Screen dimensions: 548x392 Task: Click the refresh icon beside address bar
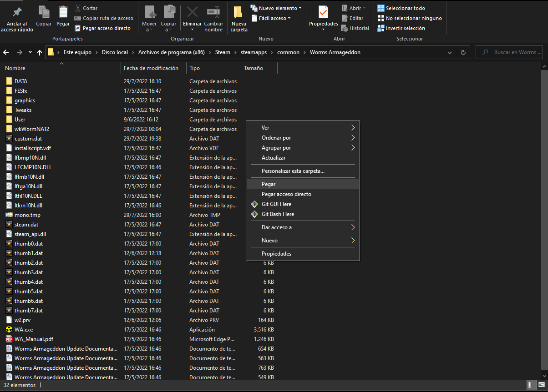pos(463,52)
